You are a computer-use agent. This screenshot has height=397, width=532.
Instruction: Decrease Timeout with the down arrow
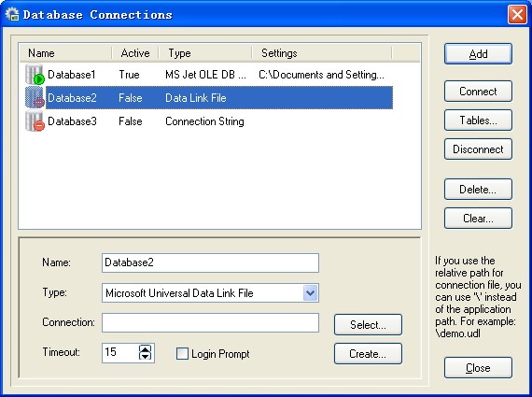tap(146, 356)
